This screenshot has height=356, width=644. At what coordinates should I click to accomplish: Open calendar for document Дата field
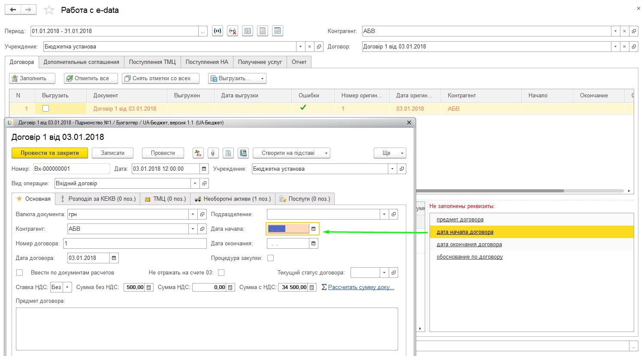coord(204,169)
